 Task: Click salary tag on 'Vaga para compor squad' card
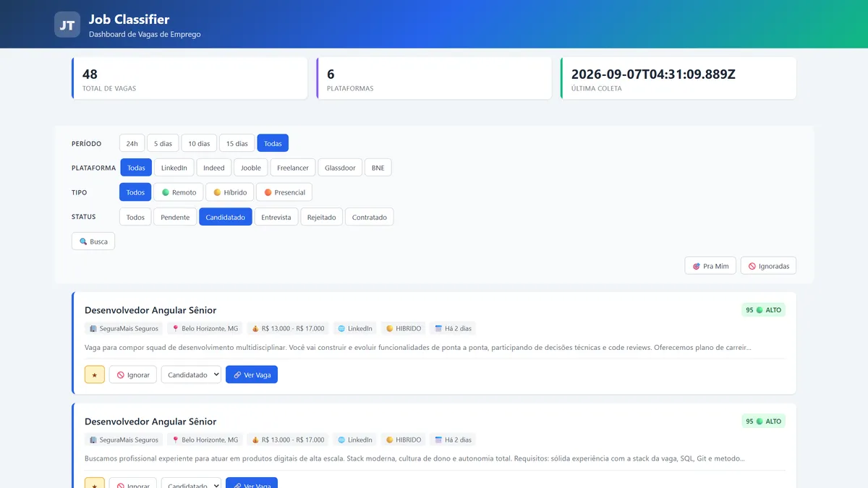point(288,328)
